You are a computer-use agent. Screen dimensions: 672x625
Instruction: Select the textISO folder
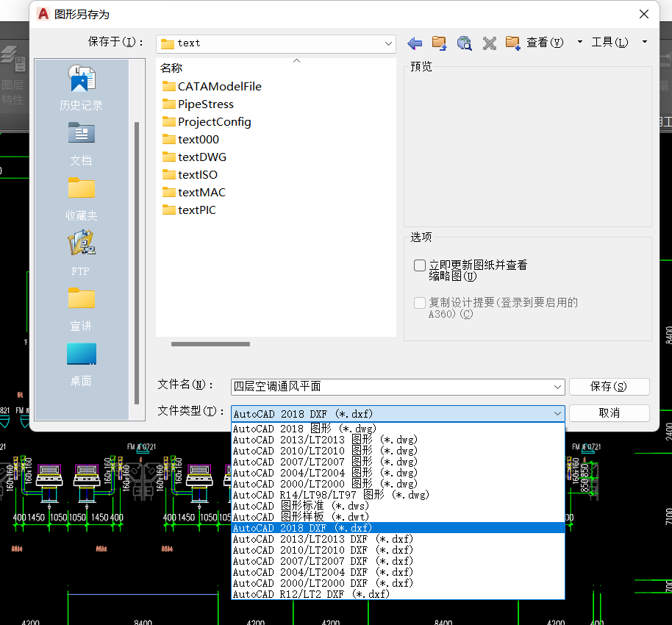pos(190,174)
